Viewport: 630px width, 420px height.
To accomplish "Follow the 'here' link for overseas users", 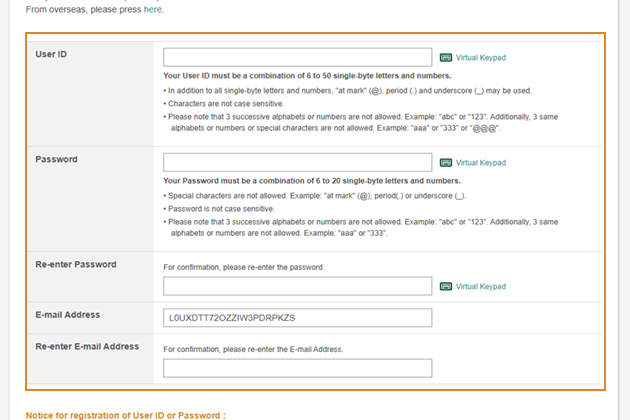I will 152,9.
